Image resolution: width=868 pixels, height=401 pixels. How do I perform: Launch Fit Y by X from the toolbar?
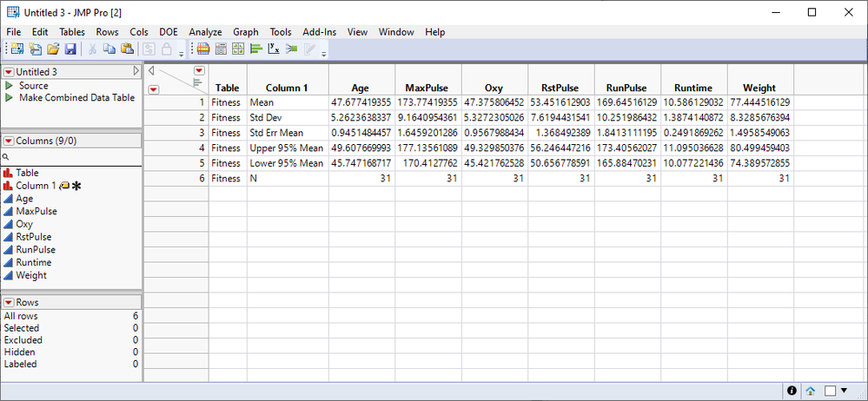[x=273, y=49]
